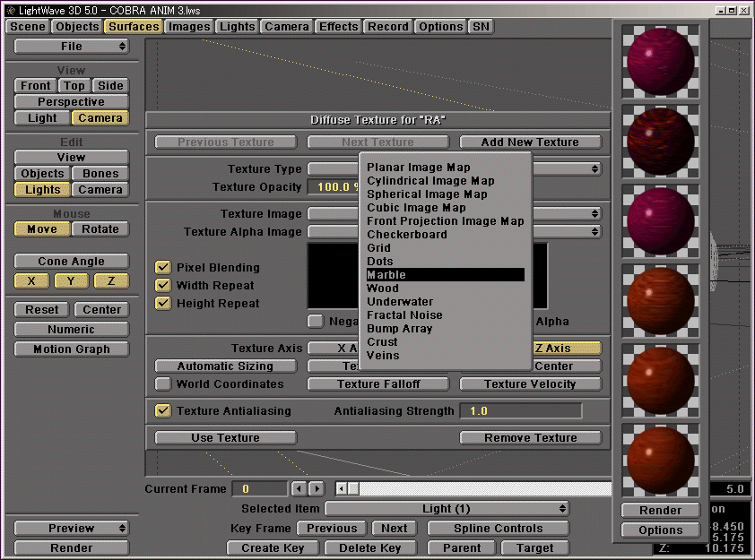Click the Add New Texture button
This screenshot has width=755, height=560.
[530, 142]
